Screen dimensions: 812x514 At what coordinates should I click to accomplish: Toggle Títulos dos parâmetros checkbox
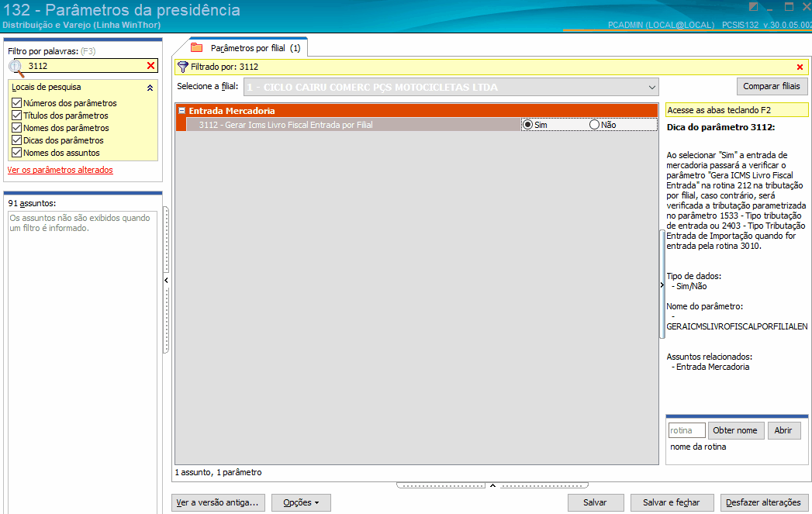coord(16,116)
